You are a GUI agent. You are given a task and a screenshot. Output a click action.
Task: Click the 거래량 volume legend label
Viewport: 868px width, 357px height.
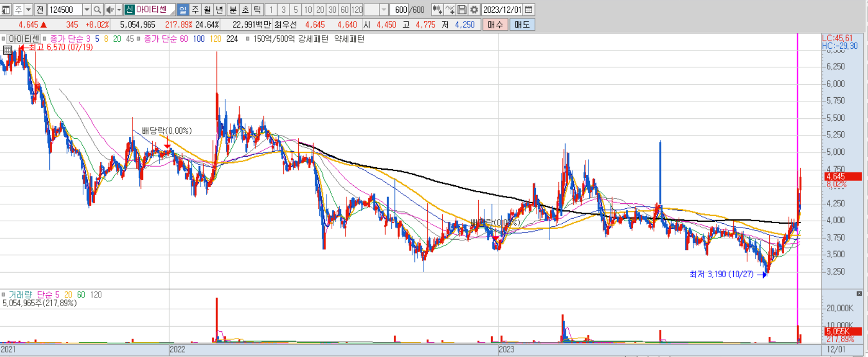(20, 295)
